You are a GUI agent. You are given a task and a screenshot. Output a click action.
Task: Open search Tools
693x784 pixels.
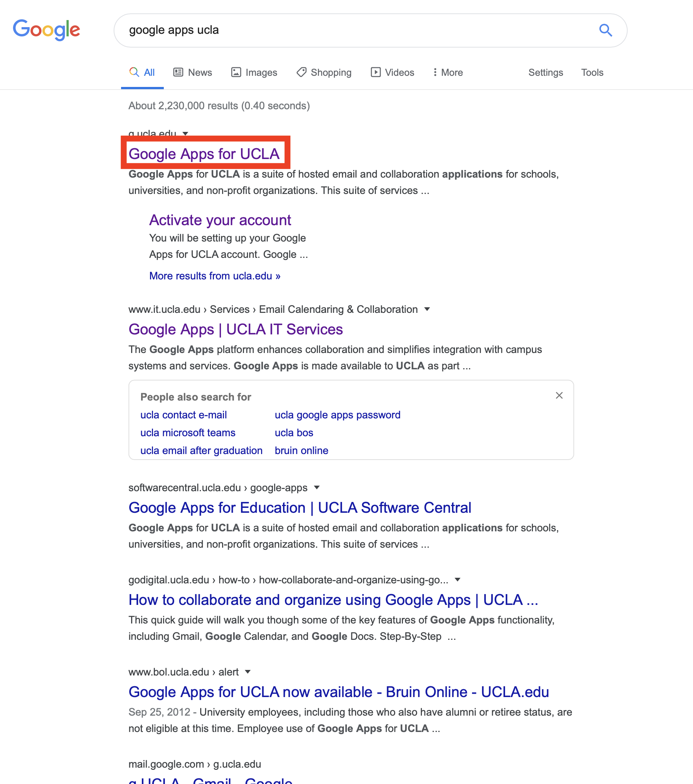point(592,72)
